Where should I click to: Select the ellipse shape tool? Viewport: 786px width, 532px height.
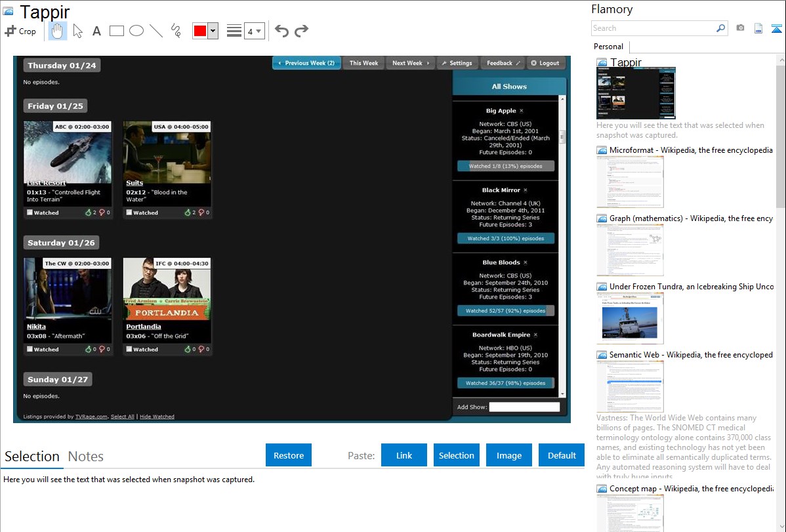point(136,31)
